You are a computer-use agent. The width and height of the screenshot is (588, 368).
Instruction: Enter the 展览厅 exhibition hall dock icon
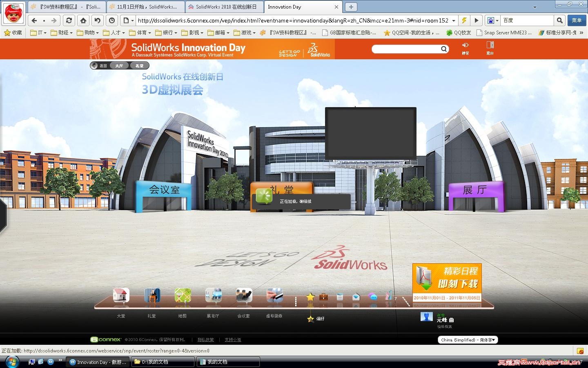213,295
